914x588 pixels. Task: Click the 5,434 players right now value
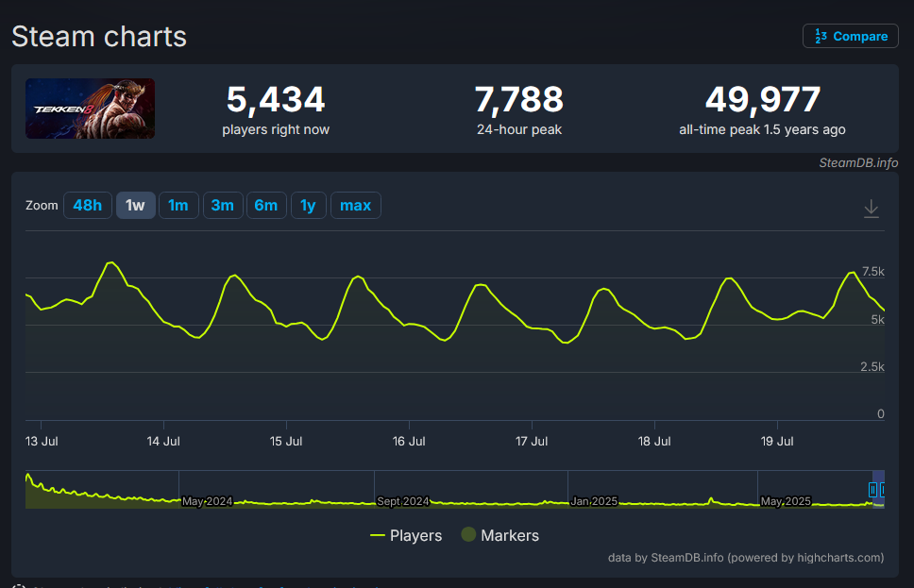pyautogui.click(x=276, y=99)
